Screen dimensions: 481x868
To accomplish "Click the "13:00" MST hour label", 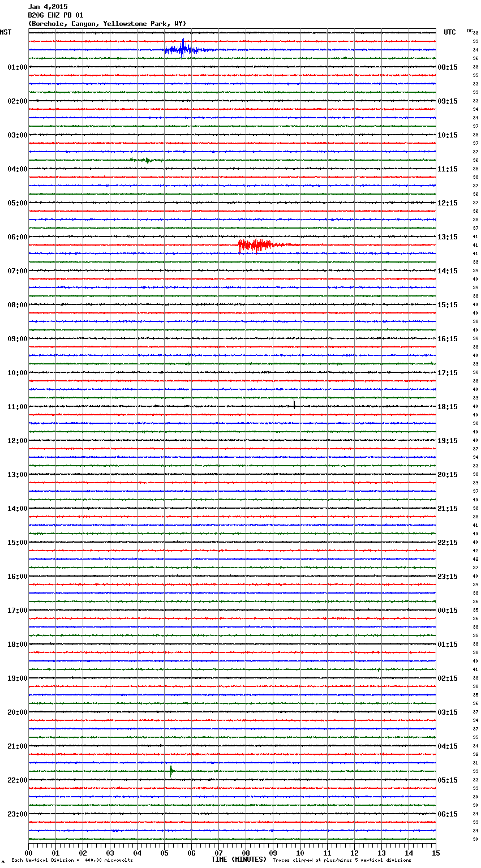I will [18, 475].
